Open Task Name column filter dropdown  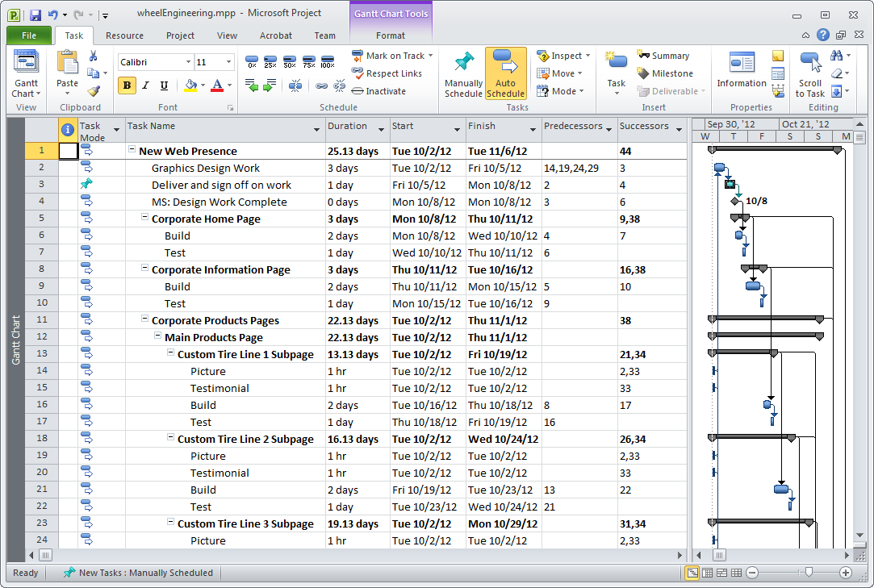point(316,130)
